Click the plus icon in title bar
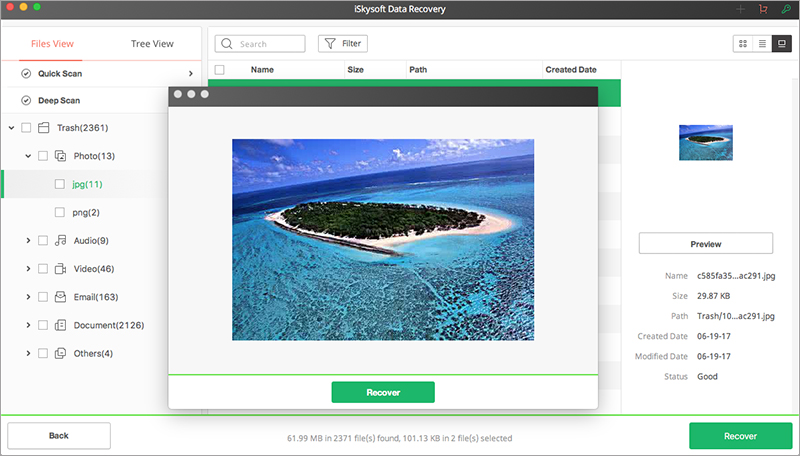The image size is (800, 456). point(741,9)
